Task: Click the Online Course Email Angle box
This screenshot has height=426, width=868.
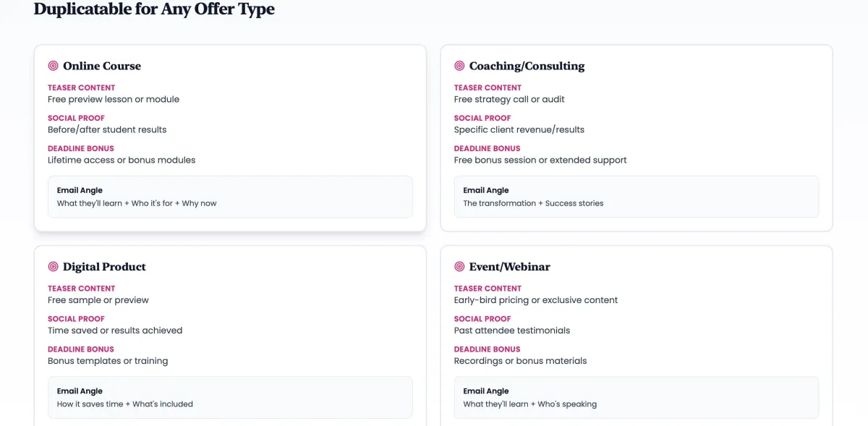Action: coord(230,197)
